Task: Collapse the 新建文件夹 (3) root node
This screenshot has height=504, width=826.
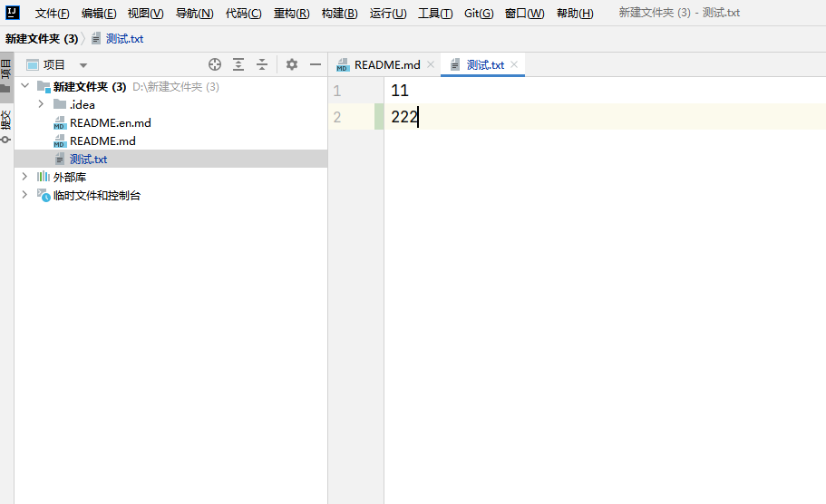Action: [x=24, y=85]
